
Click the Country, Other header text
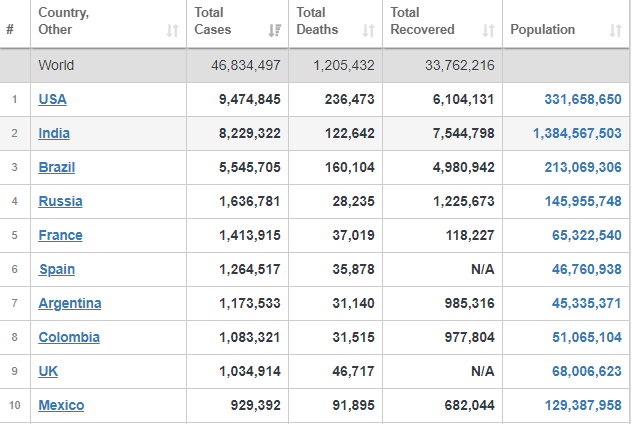coord(63,21)
